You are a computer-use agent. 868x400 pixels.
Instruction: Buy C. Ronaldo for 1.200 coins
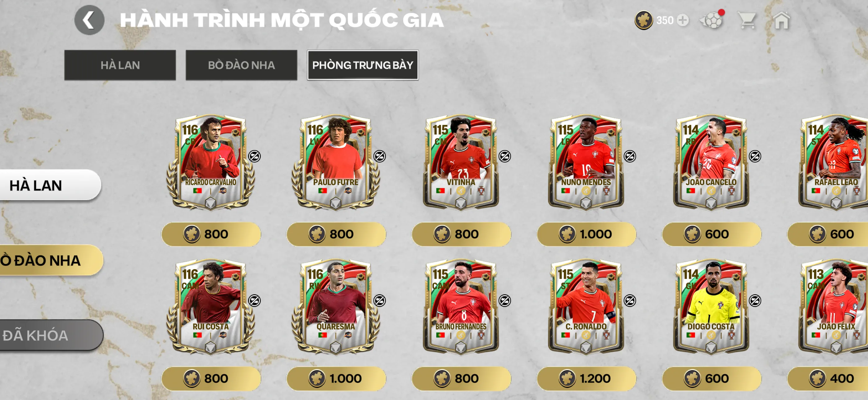586,379
